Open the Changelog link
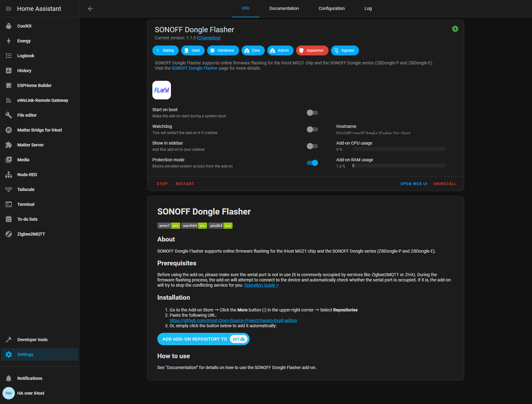Screen dimensions: 532x404 209,38
